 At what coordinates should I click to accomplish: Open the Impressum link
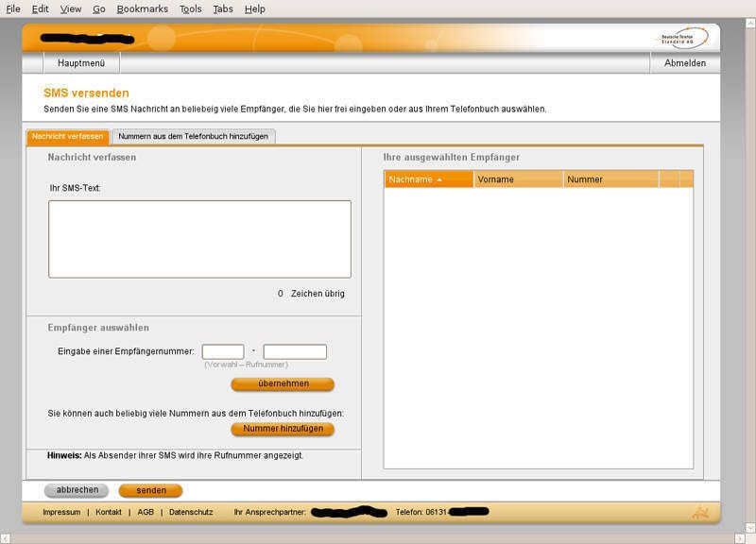point(61,512)
